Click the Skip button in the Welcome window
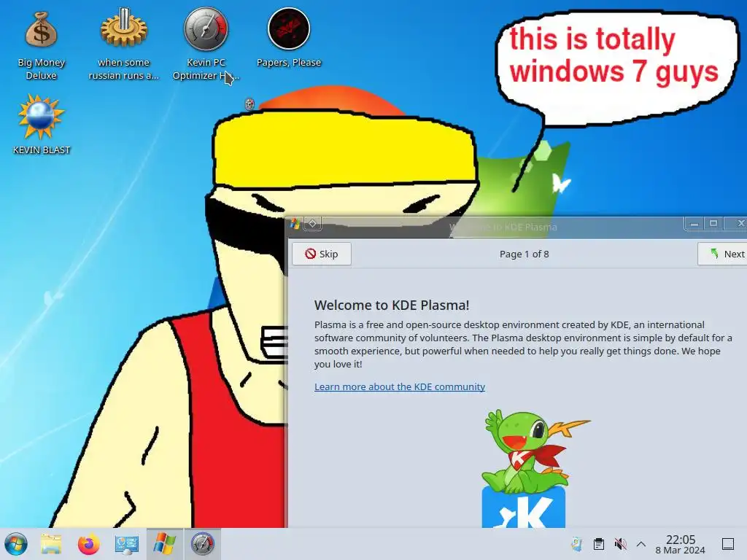The image size is (747, 560). (x=322, y=254)
